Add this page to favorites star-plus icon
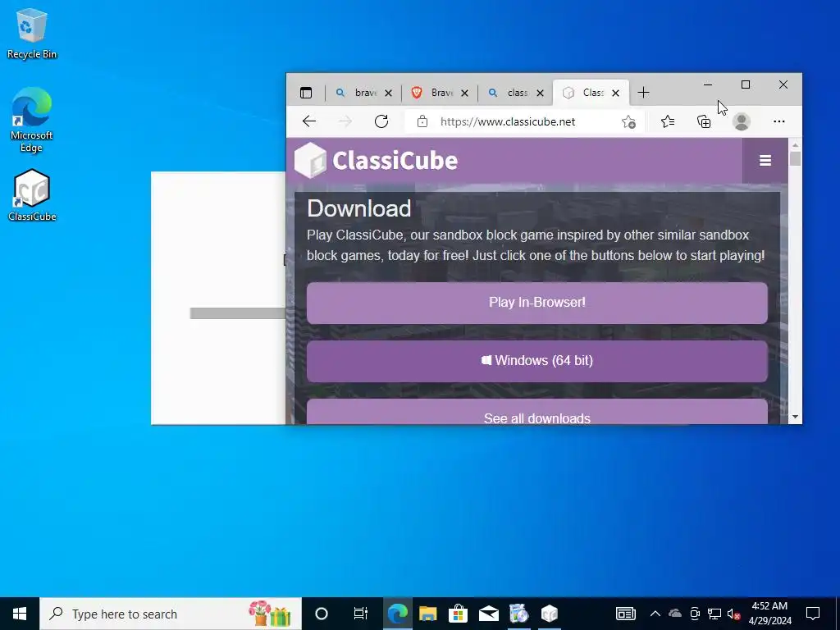 pos(628,122)
